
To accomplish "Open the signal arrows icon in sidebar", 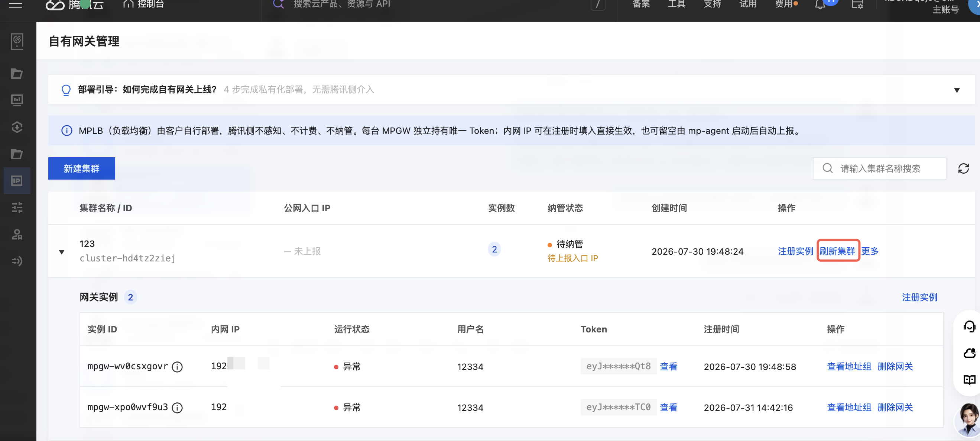I will 17,261.
